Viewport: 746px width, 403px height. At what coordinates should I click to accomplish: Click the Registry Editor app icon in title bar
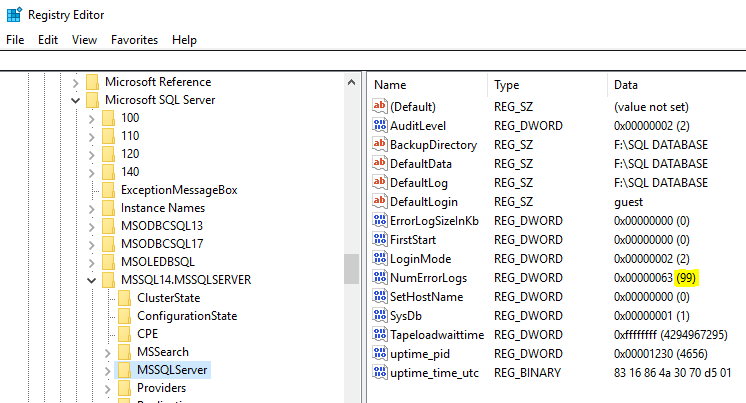point(14,15)
